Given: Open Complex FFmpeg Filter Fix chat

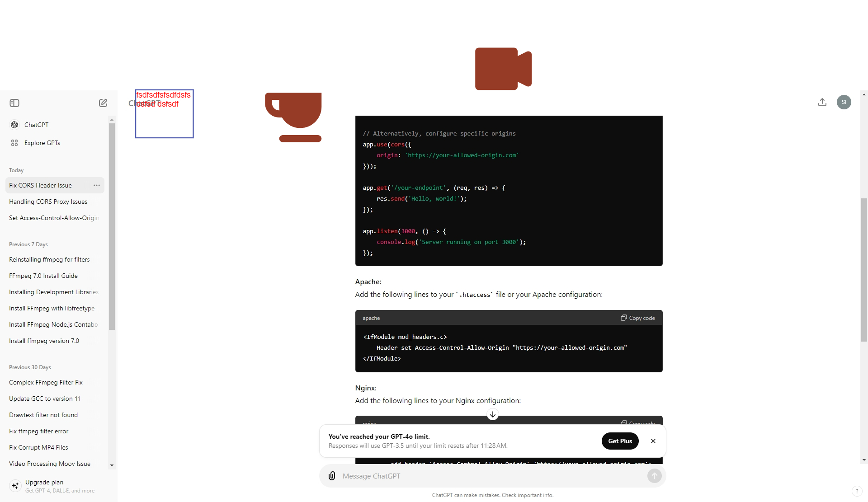Looking at the screenshot, I should point(55,382).
